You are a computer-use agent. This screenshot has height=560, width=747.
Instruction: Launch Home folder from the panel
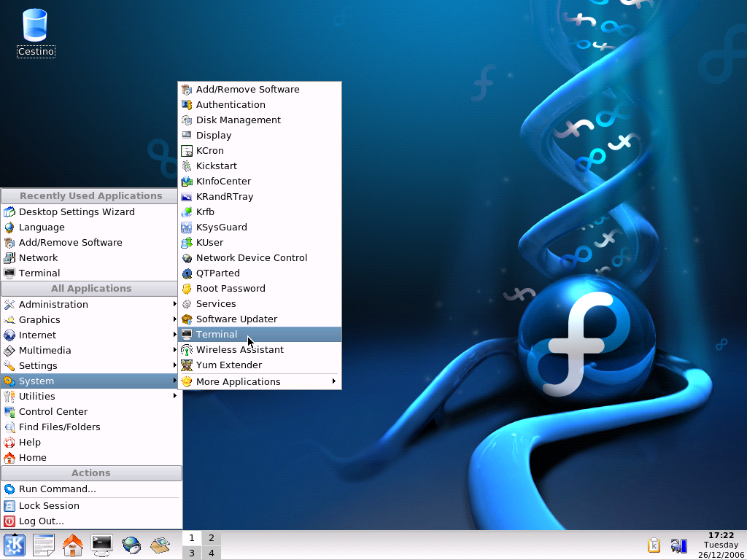[x=73, y=545]
